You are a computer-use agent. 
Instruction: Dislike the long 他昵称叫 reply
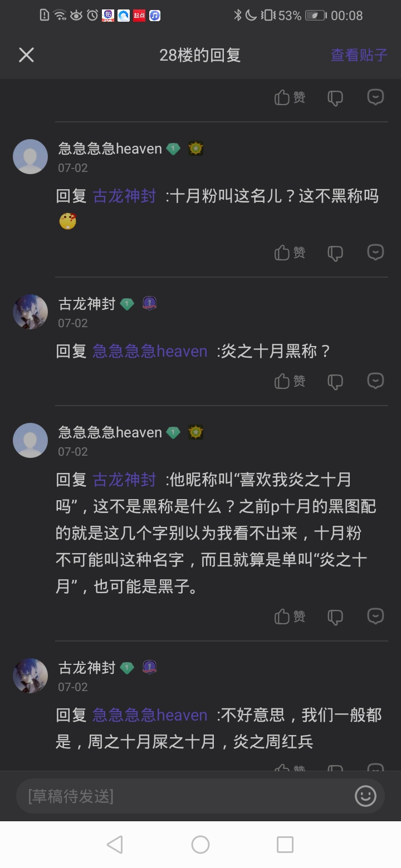click(x=335, y=617)
